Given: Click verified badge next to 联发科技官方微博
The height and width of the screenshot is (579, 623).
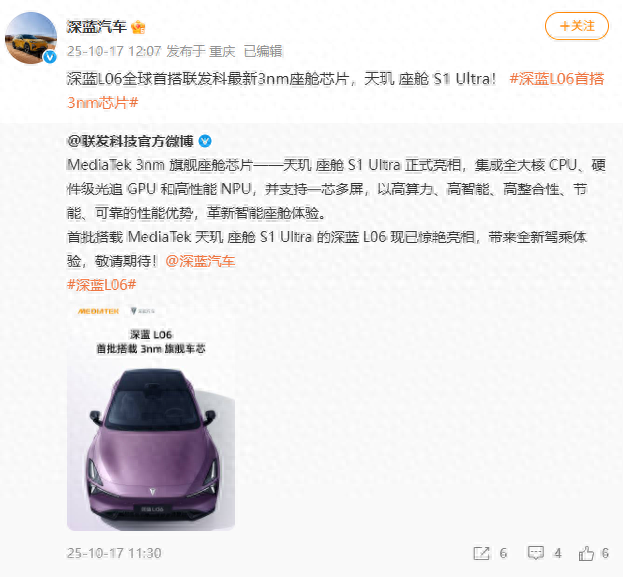Looking at the screenshot, I should (205, 141).
